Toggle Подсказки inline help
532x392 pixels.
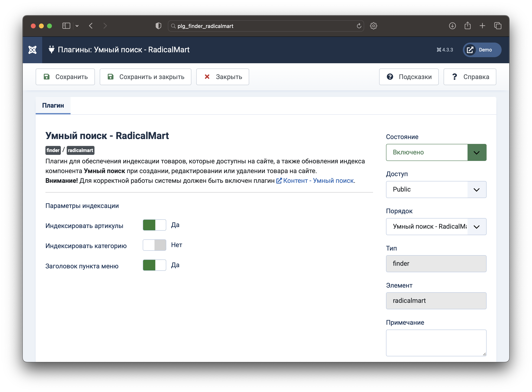click(x=409, y=77)
